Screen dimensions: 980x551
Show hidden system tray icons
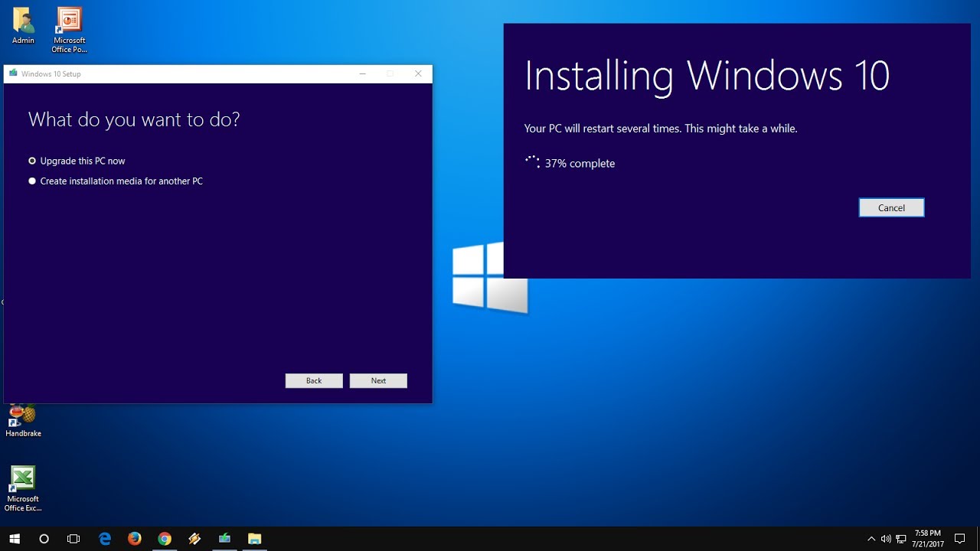[871, 539]
